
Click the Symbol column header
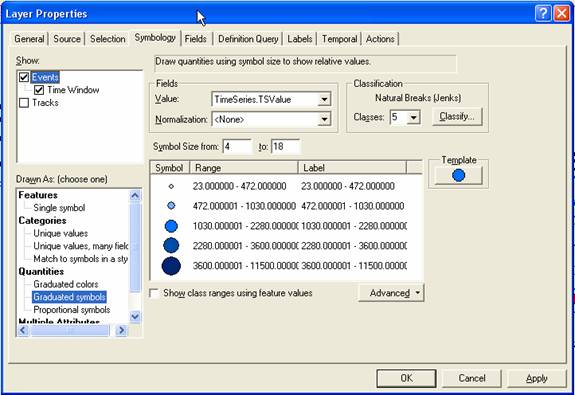[x=169, y=168]
